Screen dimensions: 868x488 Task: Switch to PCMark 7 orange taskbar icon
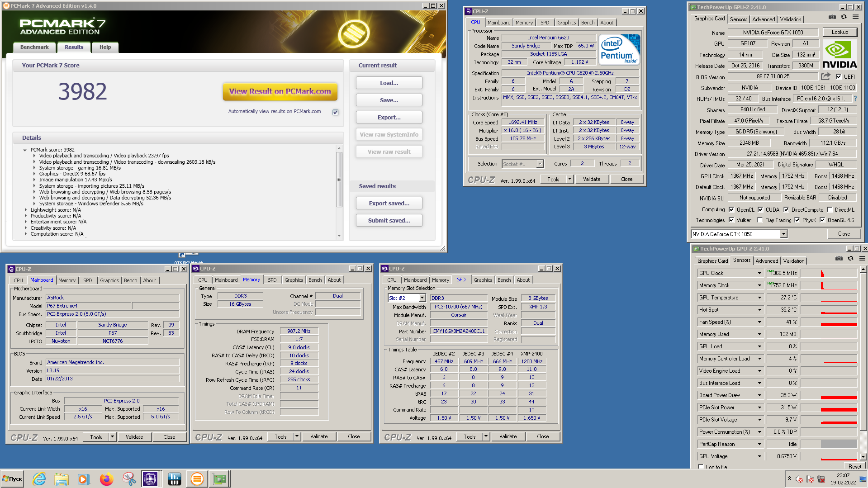point(197,479)
